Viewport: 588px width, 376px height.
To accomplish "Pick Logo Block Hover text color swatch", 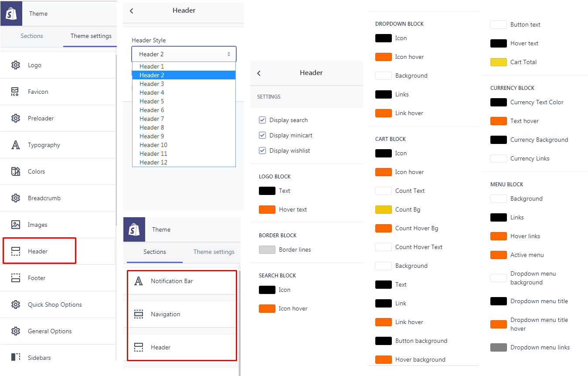I will tap(267, 209).
